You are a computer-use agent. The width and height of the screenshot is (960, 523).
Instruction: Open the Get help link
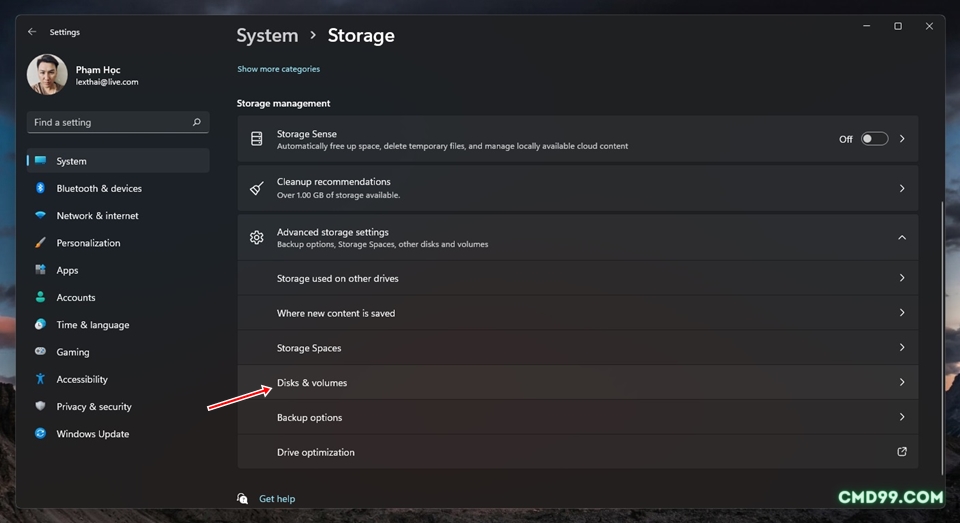[277, 499]
